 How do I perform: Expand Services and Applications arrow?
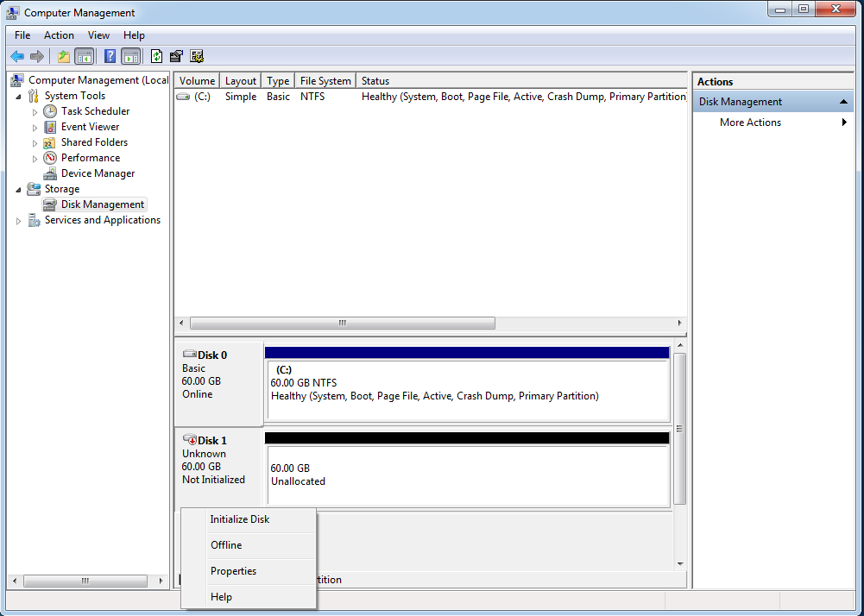[19, 220]
